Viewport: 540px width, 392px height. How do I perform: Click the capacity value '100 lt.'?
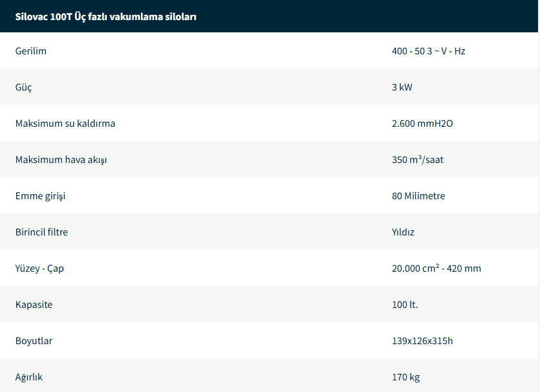(x=405, y=305)
